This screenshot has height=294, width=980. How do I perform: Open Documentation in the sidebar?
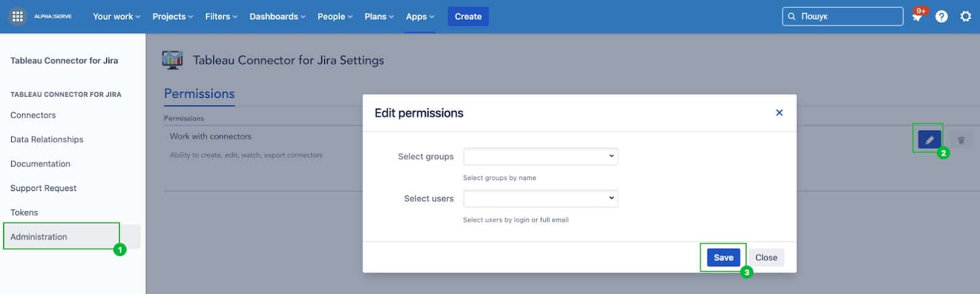click(40, 164)
